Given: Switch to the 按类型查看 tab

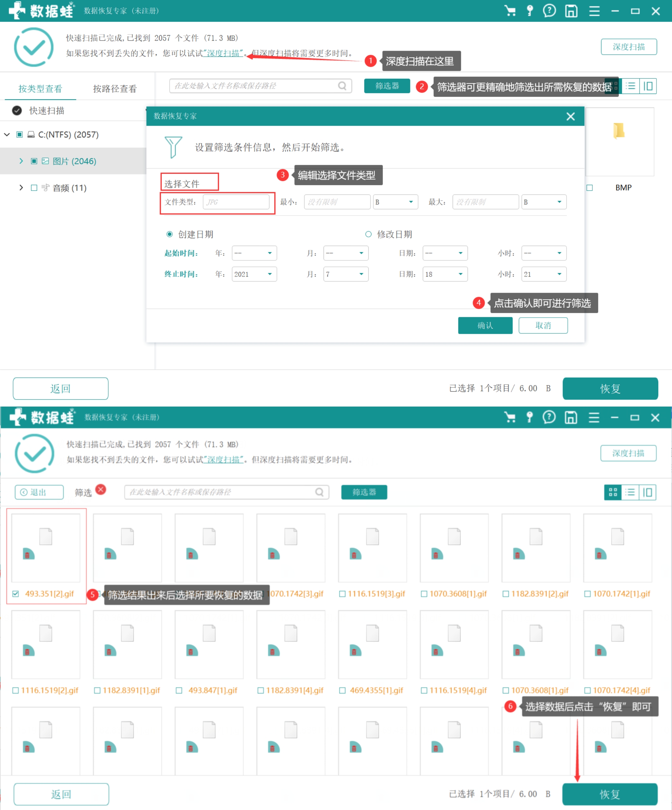Looking at the screenshot, I should click(40, 89).
